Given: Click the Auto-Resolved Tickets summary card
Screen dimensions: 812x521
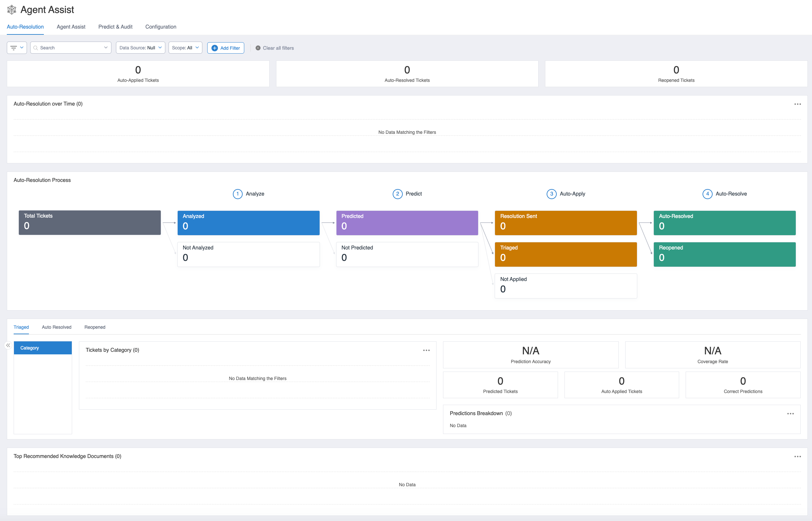Looking at the screenshot, I should pyautogui.click(x=407, y=74).
